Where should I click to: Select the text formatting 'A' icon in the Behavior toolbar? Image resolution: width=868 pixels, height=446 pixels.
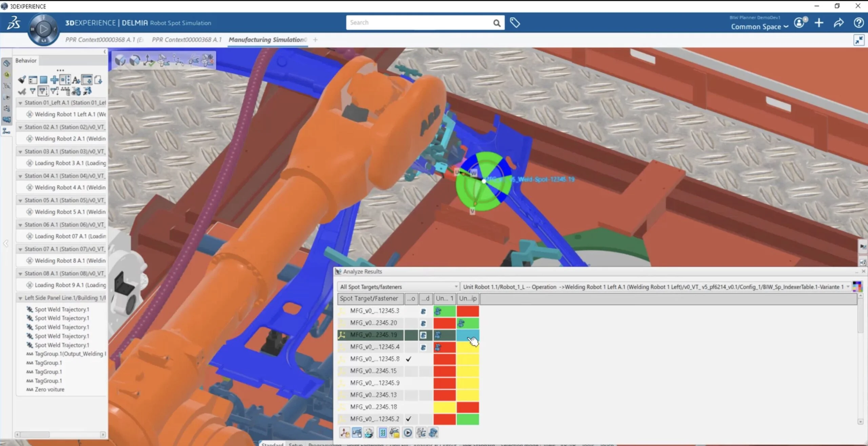pos(76,80)
